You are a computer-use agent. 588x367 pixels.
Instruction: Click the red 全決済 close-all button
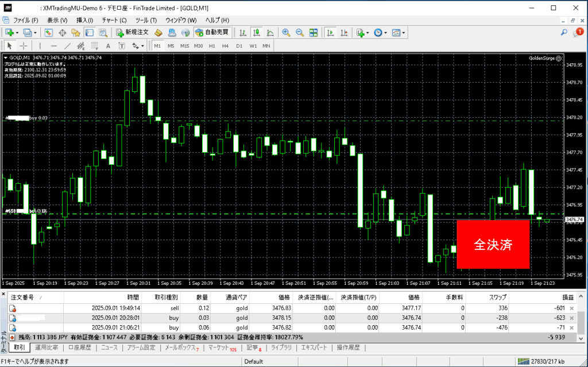[x=493, y=244]
